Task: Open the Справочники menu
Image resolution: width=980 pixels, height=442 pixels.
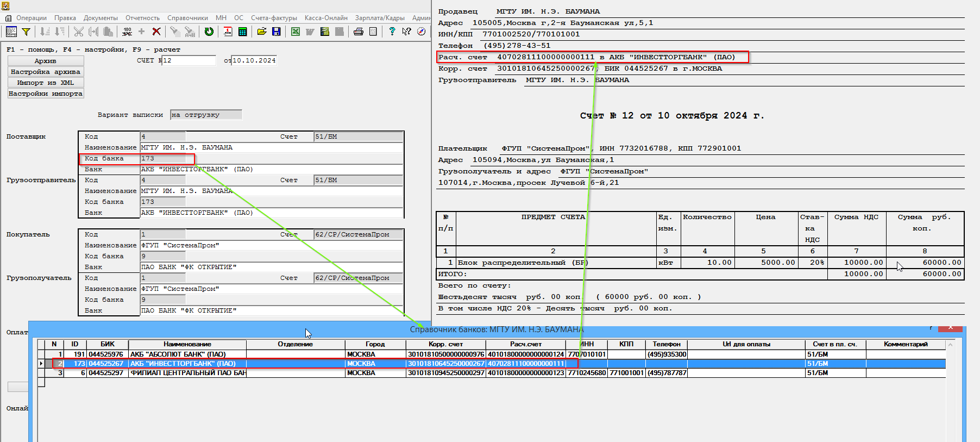Action: [187, 18]
